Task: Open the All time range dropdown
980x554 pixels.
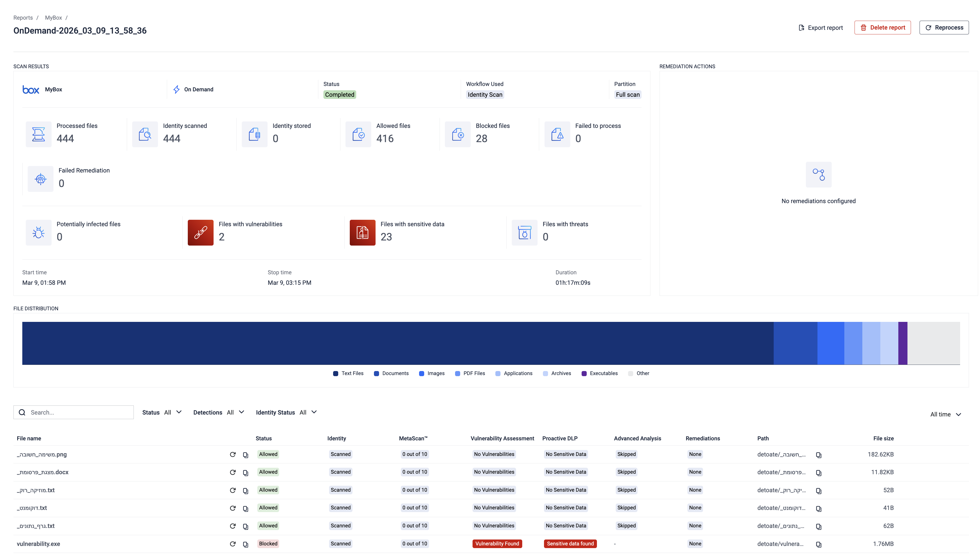Action: (x=945, y=414)
